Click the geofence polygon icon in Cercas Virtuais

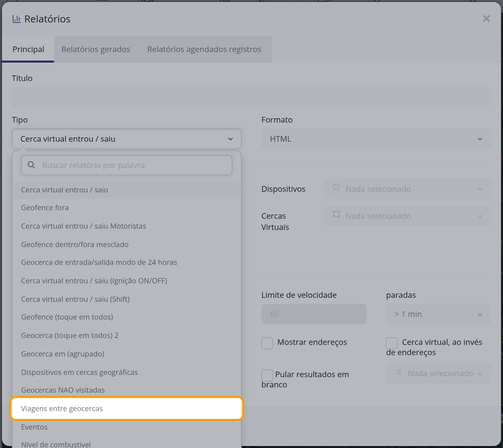click(x=336, y=214)
